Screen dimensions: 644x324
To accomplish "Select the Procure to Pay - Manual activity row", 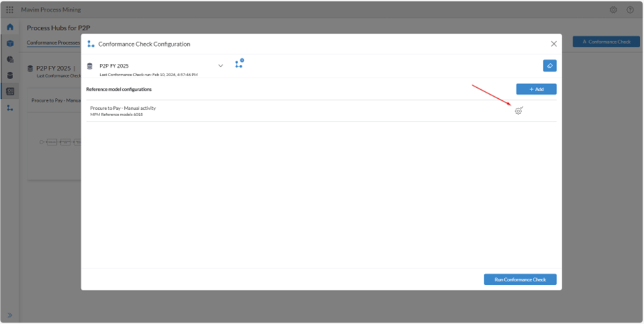I will click(x=274, y=111).
